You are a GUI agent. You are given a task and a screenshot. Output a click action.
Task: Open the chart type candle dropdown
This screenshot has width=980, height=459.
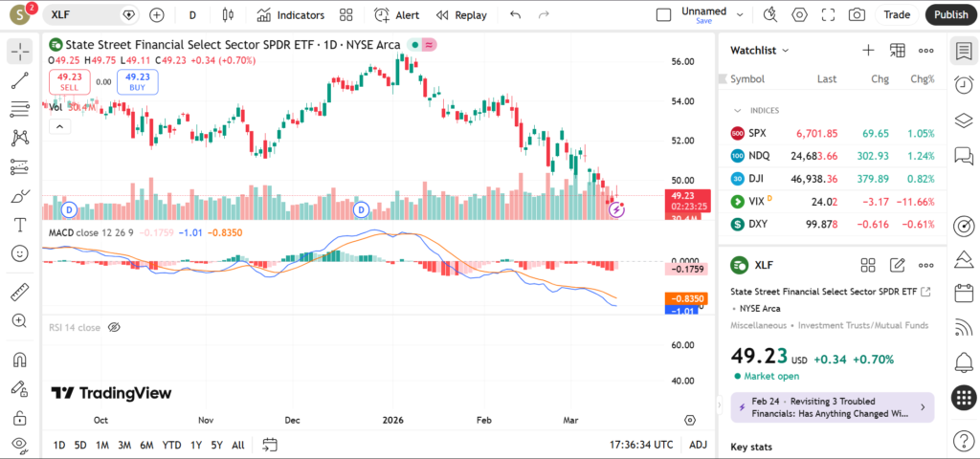227,15
